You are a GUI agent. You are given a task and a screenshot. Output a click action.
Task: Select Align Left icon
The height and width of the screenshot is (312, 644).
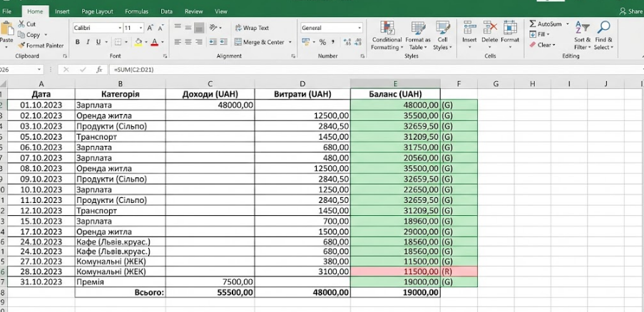click(178, 42)
